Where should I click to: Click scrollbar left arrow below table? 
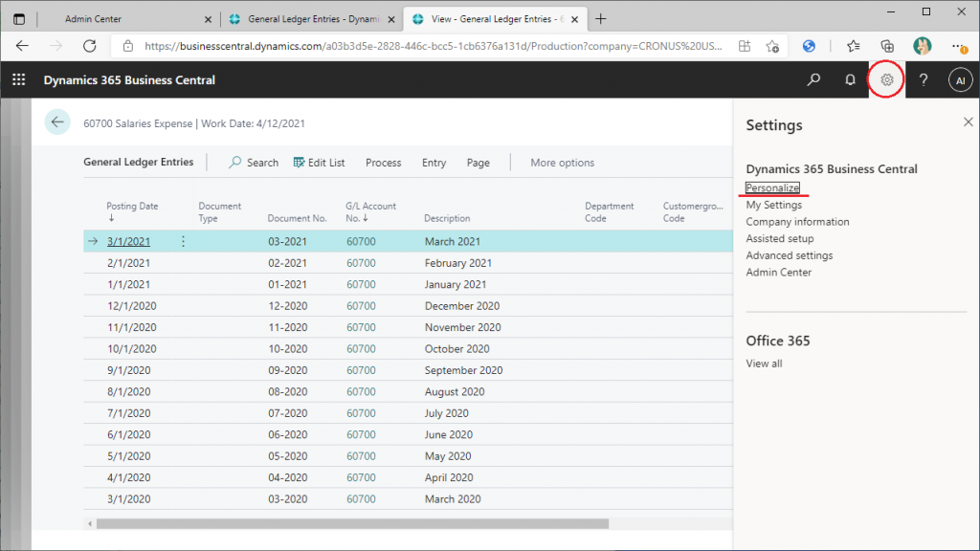[x=90, y=523]
